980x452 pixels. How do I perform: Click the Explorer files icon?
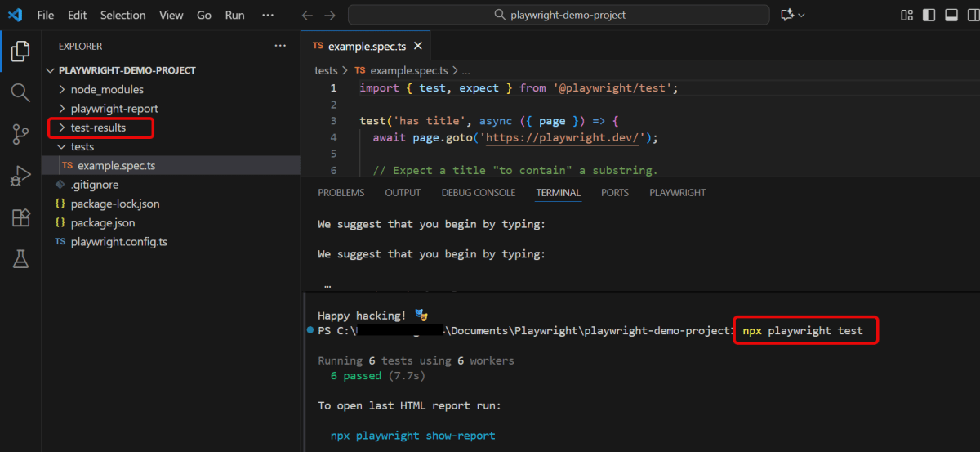[x=20, y=51]
